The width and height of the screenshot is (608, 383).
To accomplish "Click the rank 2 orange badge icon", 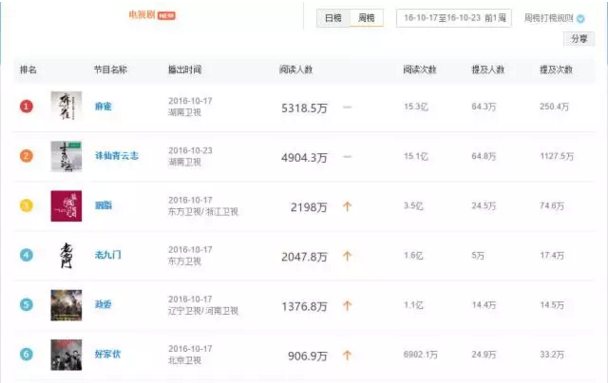I will tap(26, 156).
